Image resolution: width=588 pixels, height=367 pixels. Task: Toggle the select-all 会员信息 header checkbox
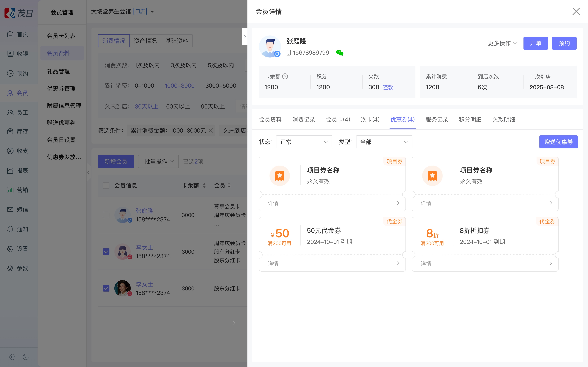click(106, 186)
